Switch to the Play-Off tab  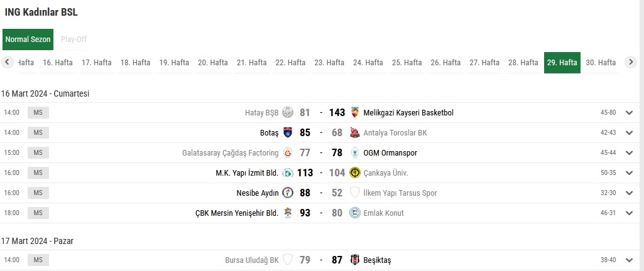(74, 40)
